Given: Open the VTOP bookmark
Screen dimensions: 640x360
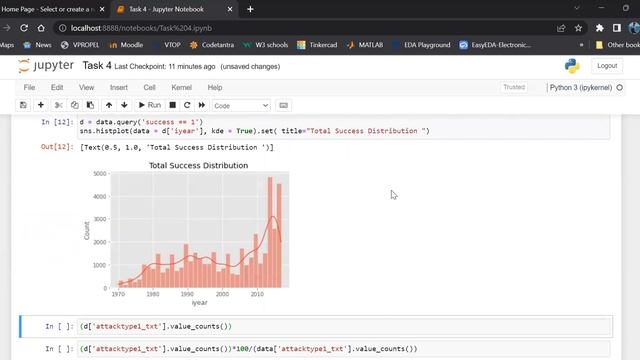Looking at the screenshot, I should coord(167,45).
